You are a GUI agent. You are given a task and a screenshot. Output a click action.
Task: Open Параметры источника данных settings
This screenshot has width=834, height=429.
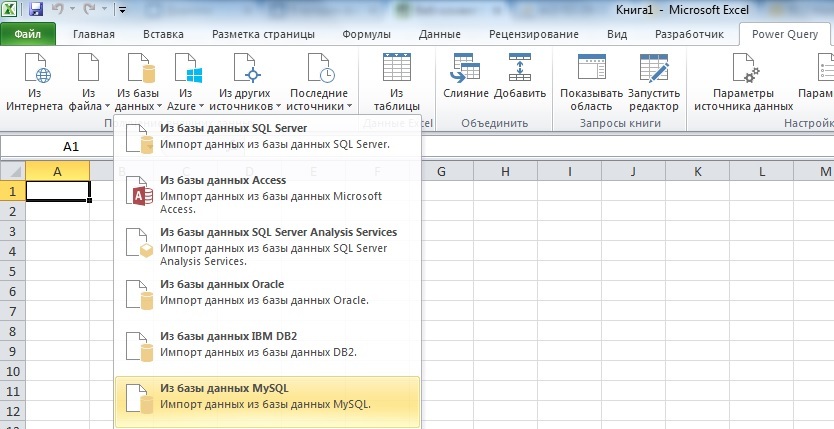(x=744, y=82)
